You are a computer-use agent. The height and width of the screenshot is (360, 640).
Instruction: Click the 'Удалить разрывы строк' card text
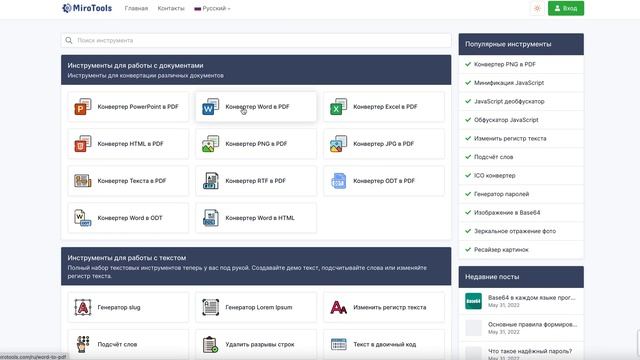260,344
